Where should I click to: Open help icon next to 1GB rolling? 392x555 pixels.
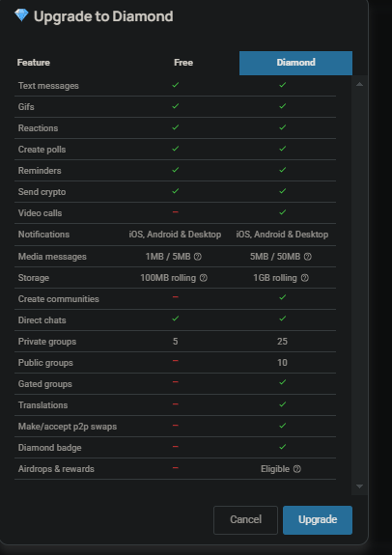point(304,278)
